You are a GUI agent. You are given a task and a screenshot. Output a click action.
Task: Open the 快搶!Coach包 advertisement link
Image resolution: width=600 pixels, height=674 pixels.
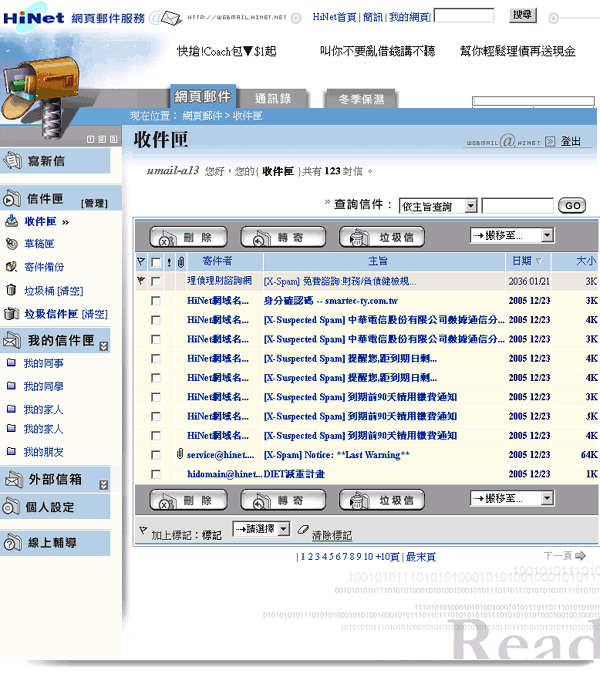tap(227, 51)
